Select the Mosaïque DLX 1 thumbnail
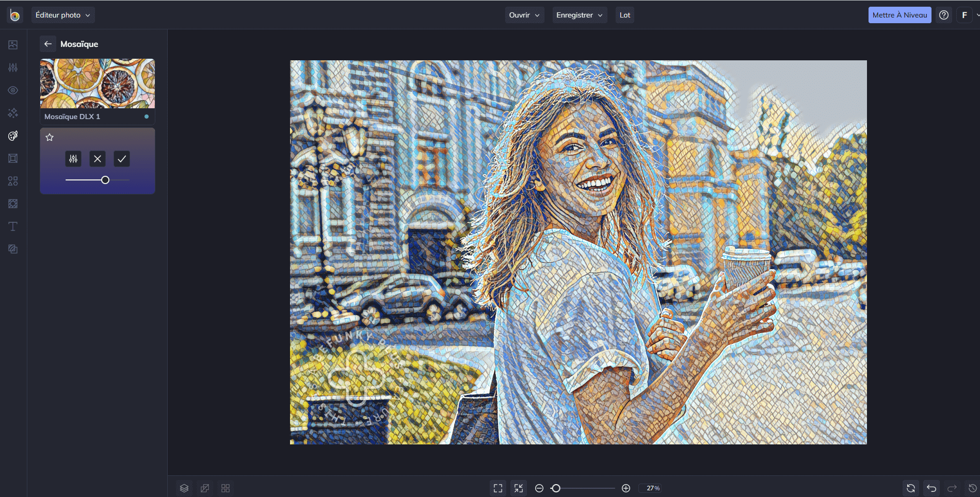The image size is (980, 497). click(98, 91)
